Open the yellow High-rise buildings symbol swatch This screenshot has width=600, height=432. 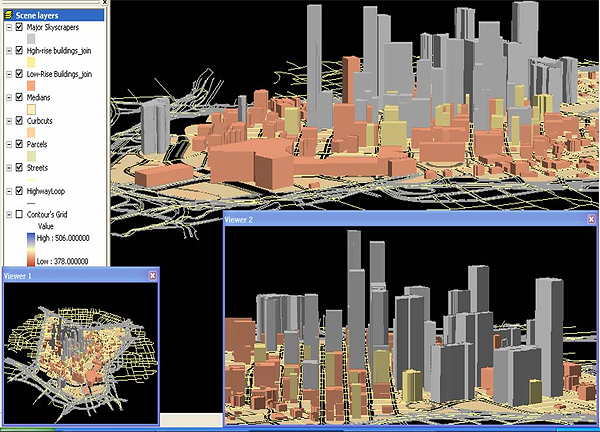pos(31,62)
